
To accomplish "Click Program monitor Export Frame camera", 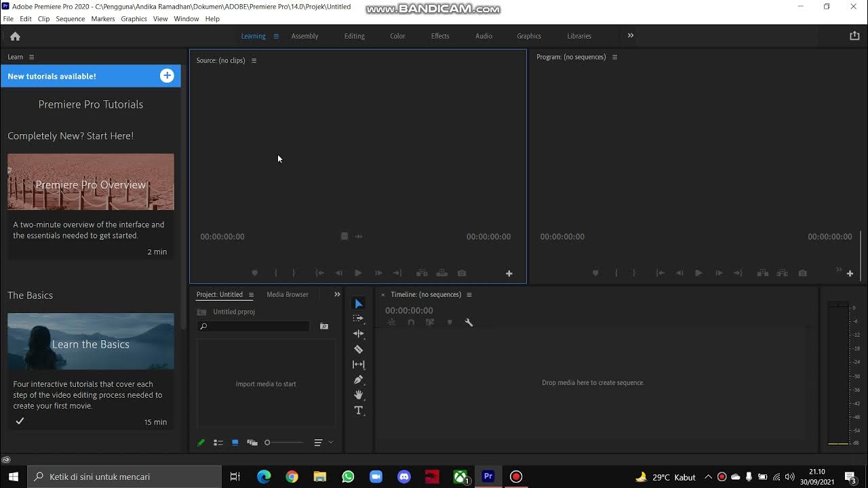I will click(x=803, y=273).
